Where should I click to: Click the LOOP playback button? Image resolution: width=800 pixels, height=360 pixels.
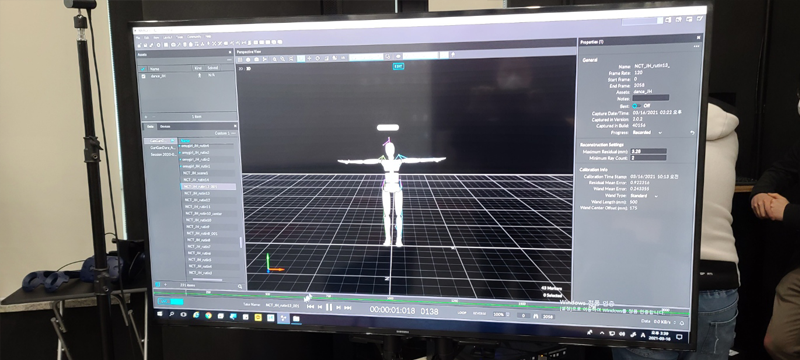[462, 313]
